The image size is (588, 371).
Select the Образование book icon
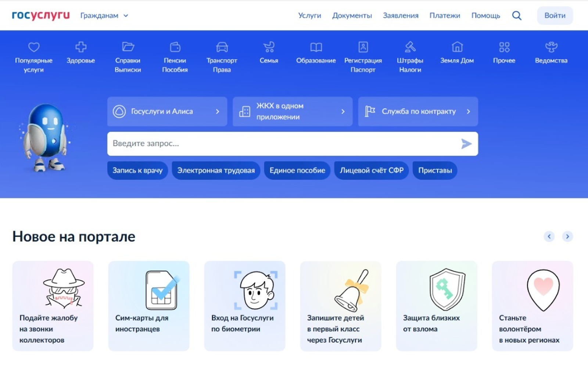click(316, 47)
